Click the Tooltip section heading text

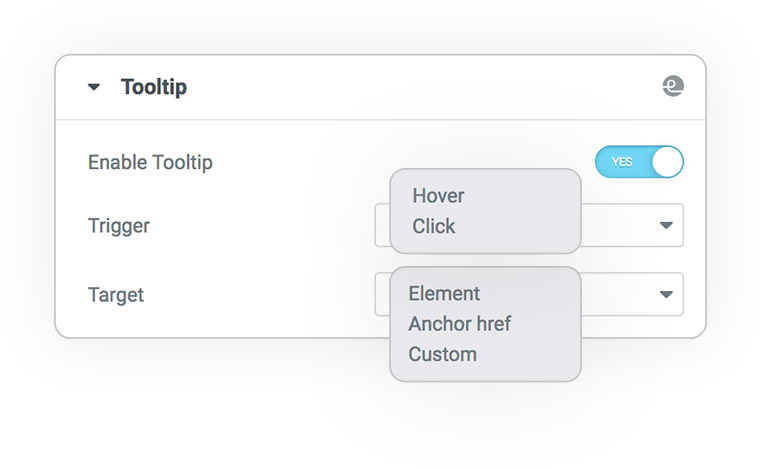pyautogui.click(x=154, y=87)
